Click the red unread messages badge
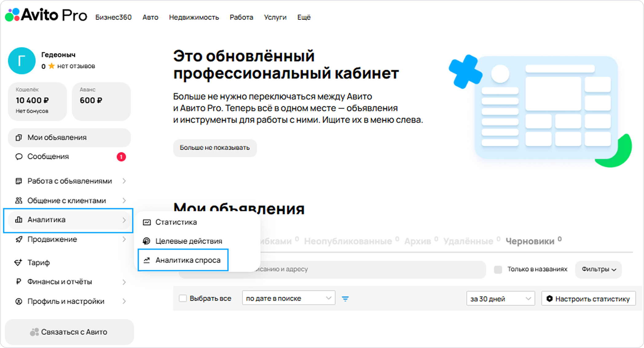Viewport: 644px width, 348px height. pyautogui.click(x=121, y=157)
